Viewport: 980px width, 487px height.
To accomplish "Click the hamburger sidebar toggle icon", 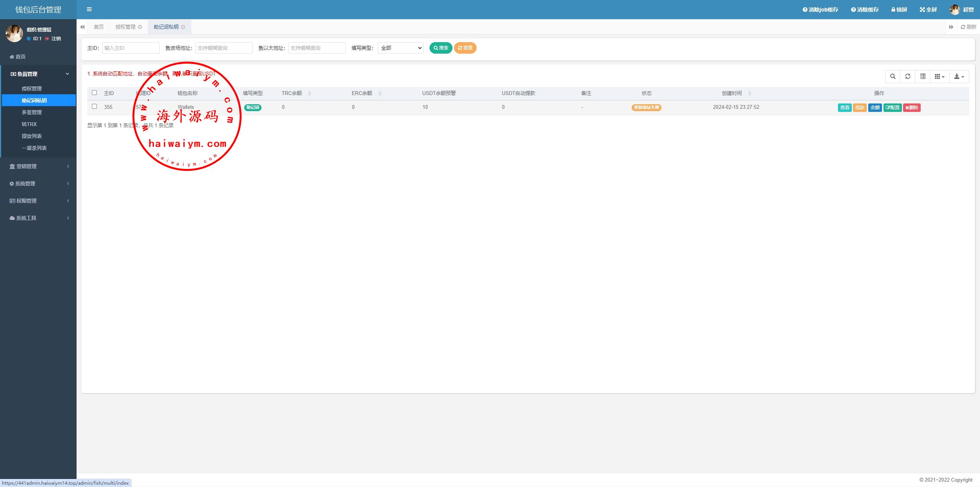I will (89, 10).
